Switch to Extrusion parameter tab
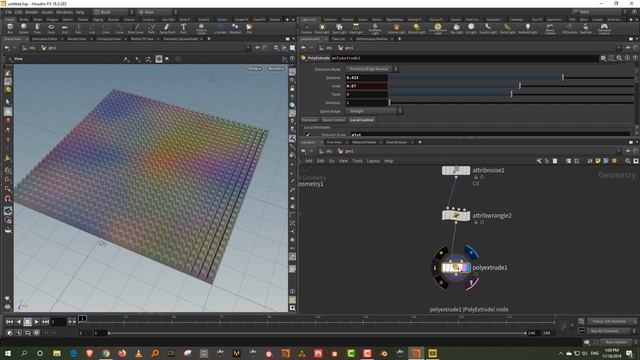Image resolution: width=640 pixels, height=360 pixels. tap(310, 120)
